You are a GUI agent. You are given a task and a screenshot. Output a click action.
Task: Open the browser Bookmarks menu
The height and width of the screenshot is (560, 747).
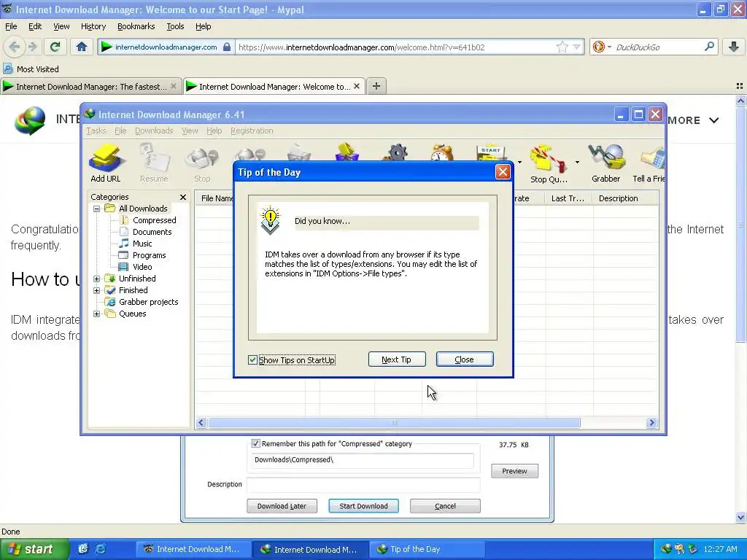coord(136,27)
